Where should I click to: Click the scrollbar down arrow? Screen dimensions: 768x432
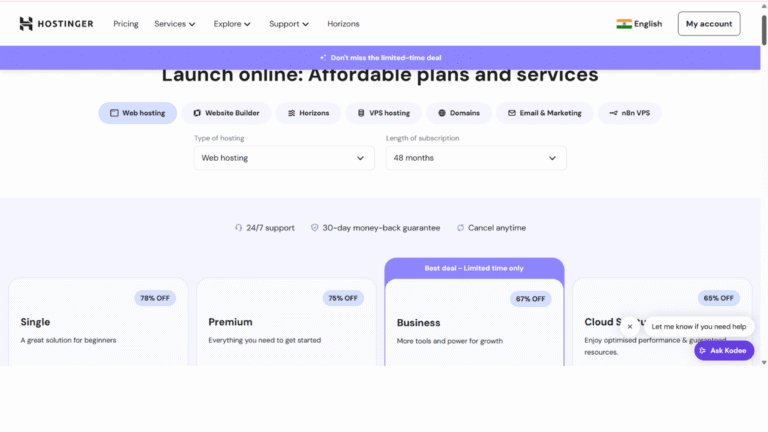pos(764,362)
